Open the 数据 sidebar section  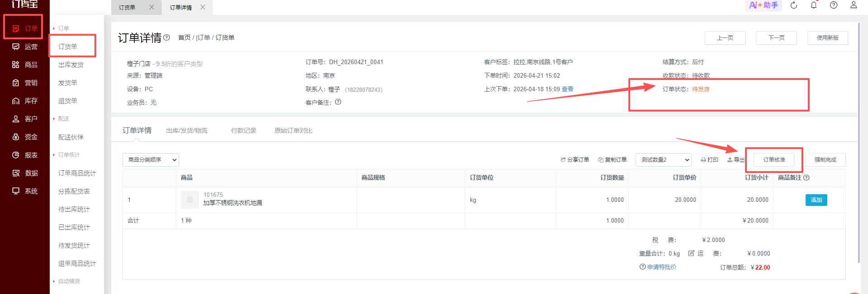(x=24, y=173)
